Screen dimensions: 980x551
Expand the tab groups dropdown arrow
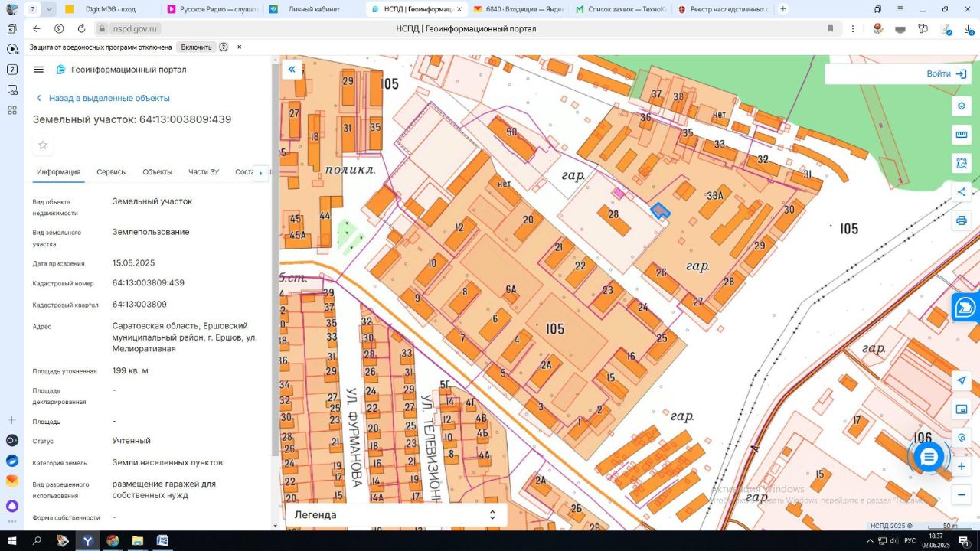[x=49, y=9]
